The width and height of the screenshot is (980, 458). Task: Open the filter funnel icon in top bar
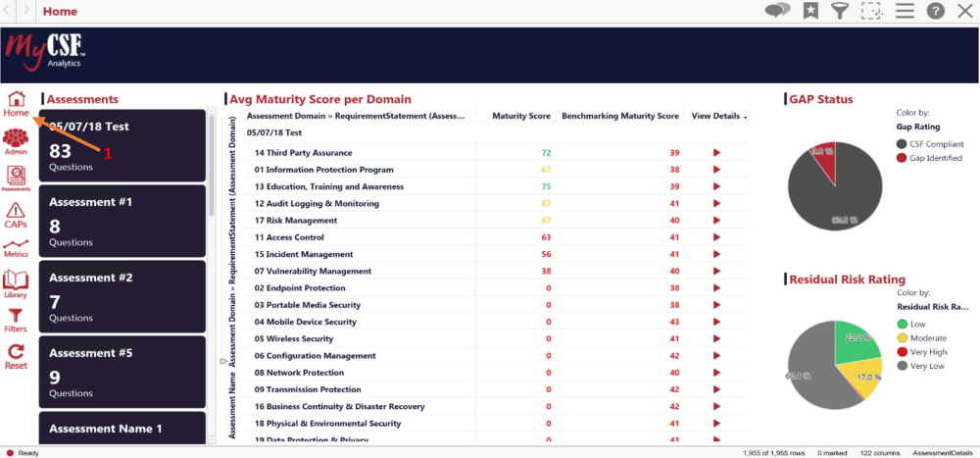pyautogui.click(x=840, y=11)
